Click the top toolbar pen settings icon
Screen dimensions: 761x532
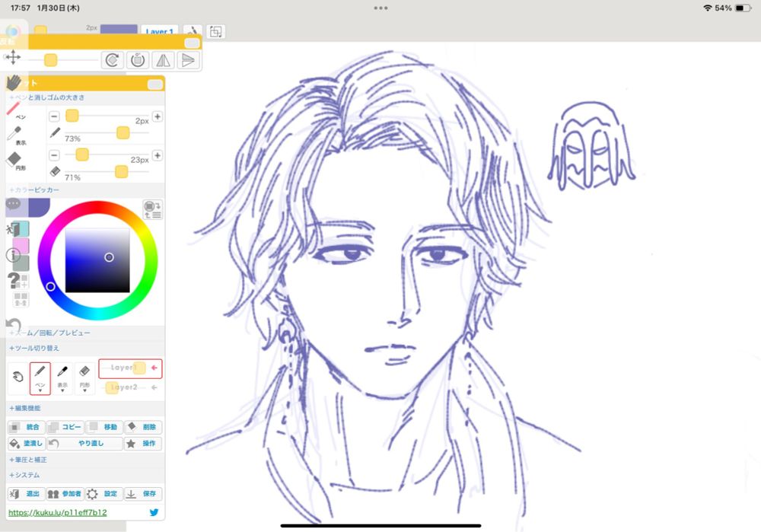tap(193, 31)
